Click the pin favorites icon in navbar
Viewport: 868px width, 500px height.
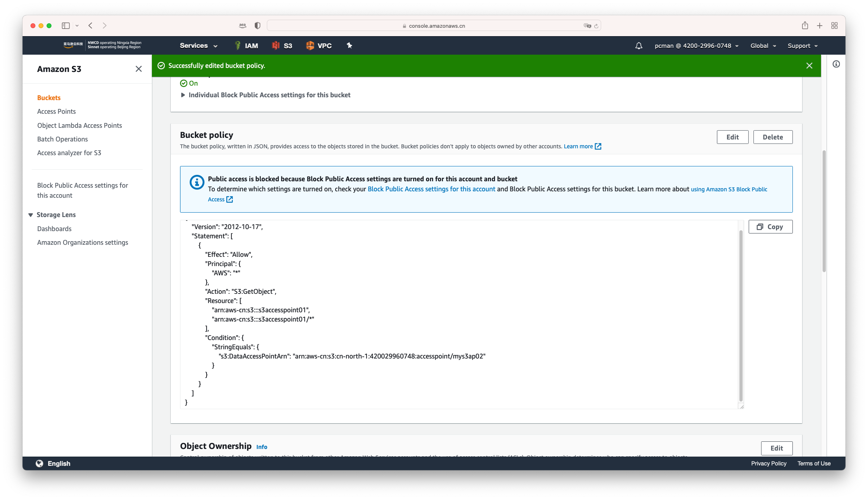pyautogui.click(x=349, y=45)
